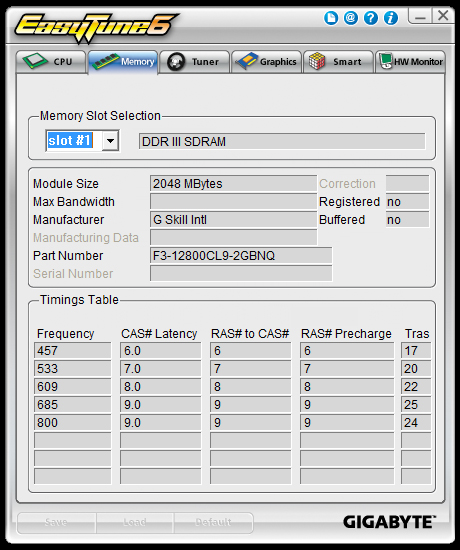
Task: Click the GIGABYTE logo
Action: pyautogui.click(x=389, y=522)
